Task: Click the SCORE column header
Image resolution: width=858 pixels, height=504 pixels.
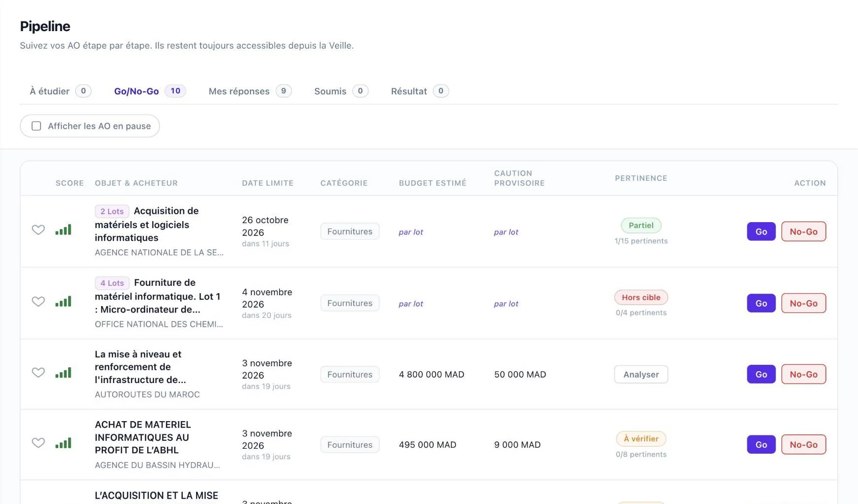Action: 70,183
